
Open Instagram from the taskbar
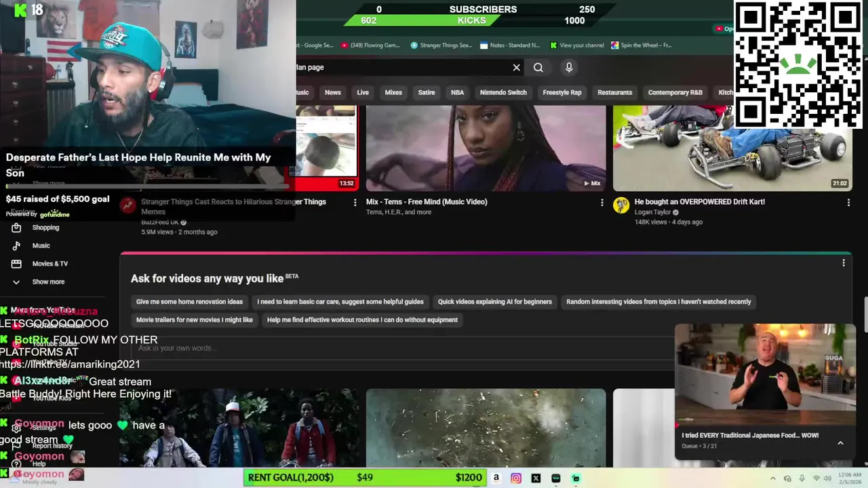click(516, 478)
